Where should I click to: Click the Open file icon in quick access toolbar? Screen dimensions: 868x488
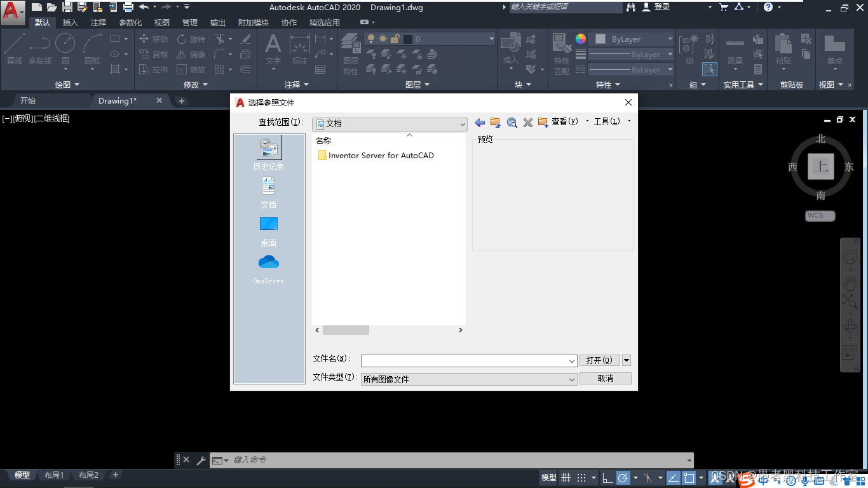pyautogui.click(x=51, y=7)
